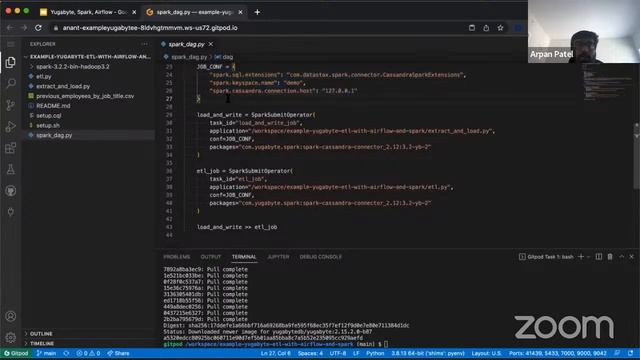Reload the browser page

[x=38, y=28]
